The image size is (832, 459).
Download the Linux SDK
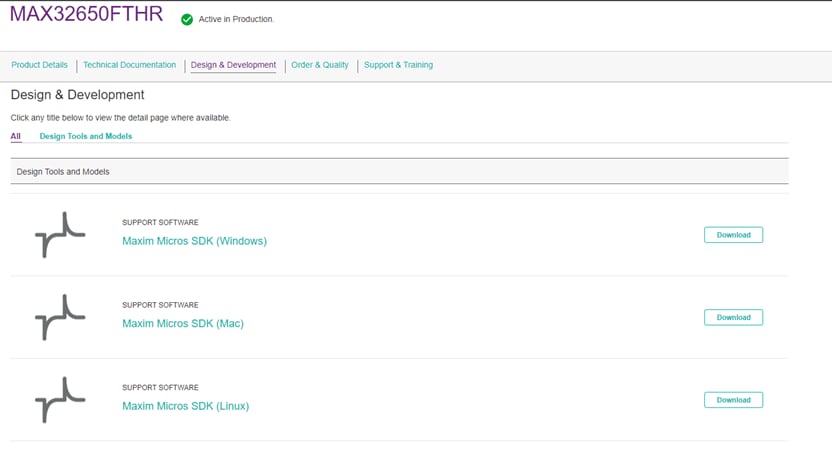[x=733, y=400]
